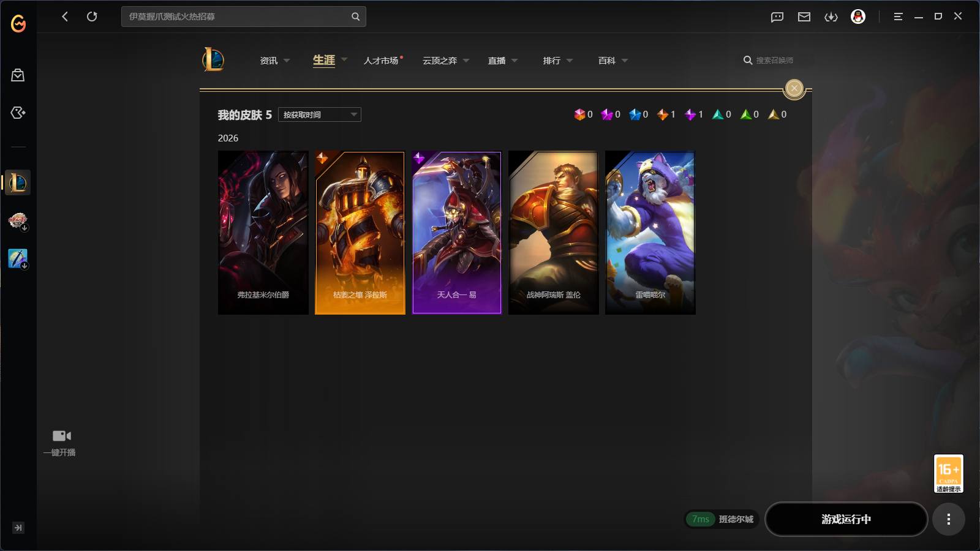Expand the 资讯 menu arrow
This screenshot has width=980, height=551.
287,61
